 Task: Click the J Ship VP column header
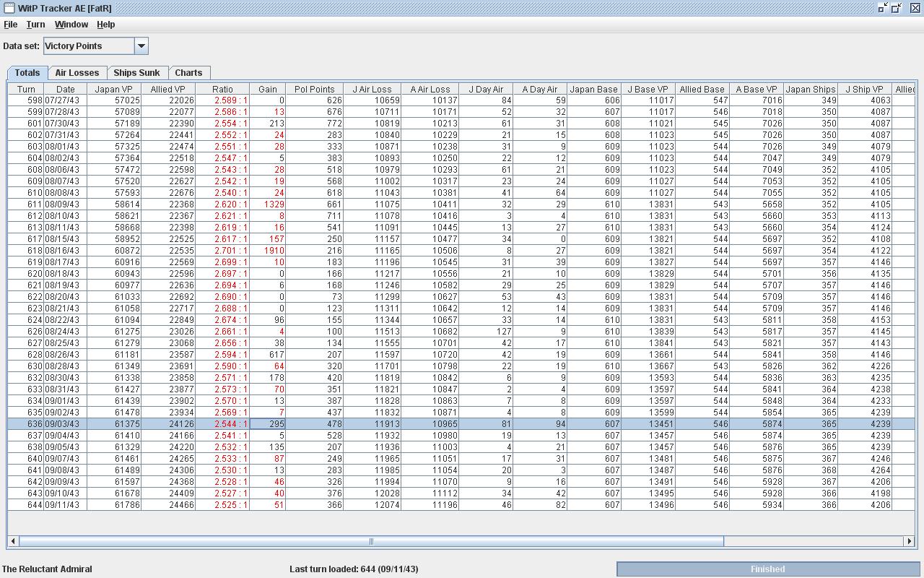pos(864,90)
